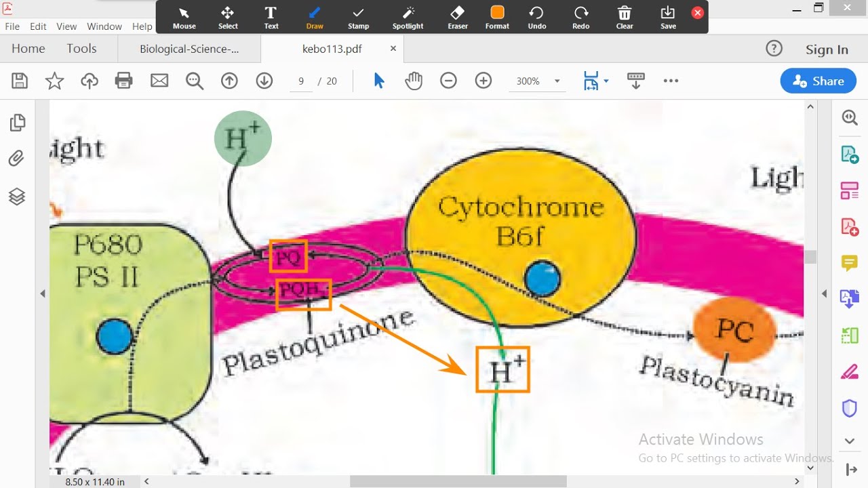The width and height of the screenshot is (868, 488).
Task: Save the annotated screenshot
Action: 668,18
